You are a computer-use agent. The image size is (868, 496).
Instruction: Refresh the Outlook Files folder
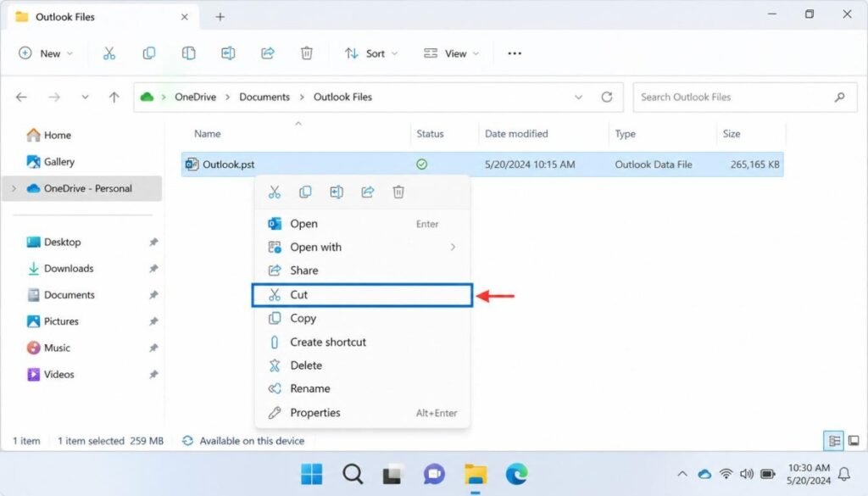(607, 97)
